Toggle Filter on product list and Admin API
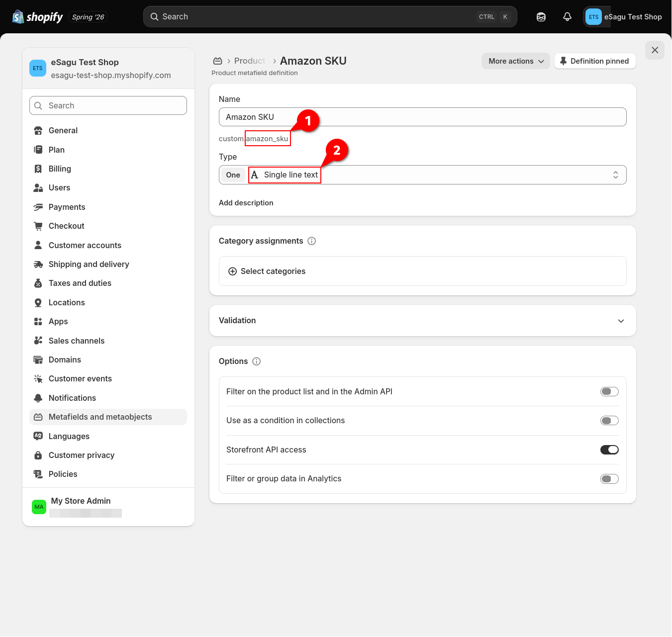The height and width of the screenshot is (637, 672). (609, 392)
